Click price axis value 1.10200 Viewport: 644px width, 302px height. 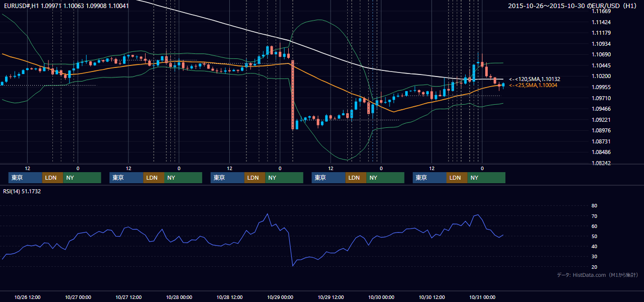[601, 76]
